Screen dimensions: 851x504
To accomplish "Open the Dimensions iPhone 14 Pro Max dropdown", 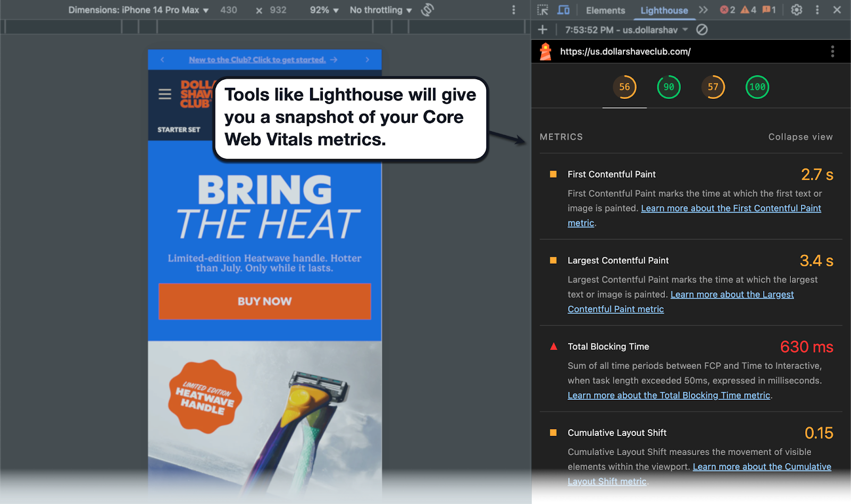I will click(138, 10).
